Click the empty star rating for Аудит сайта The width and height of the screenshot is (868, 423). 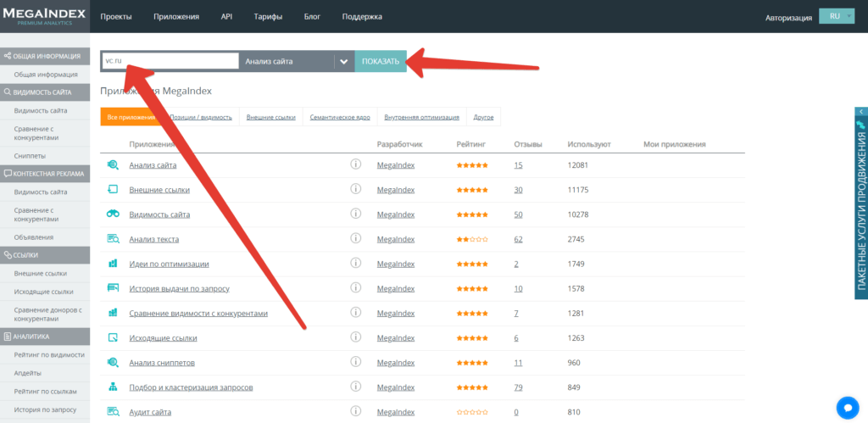click(x=472, y=412)
